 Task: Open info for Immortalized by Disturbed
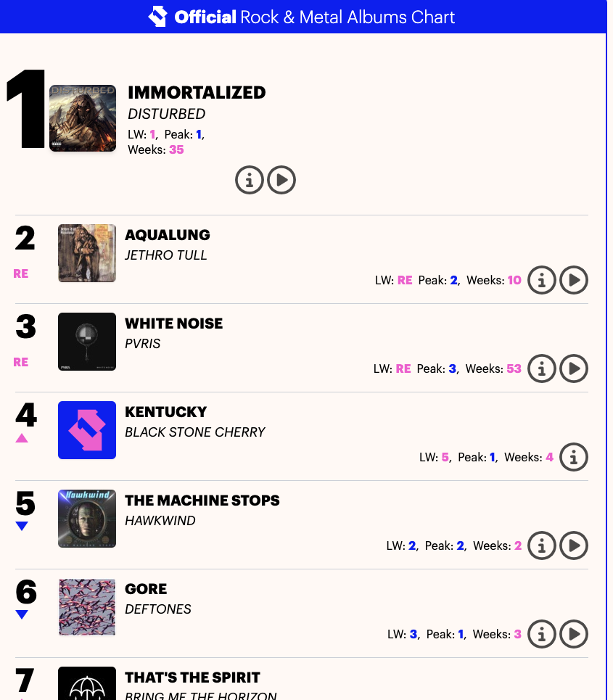click(249, 180)
